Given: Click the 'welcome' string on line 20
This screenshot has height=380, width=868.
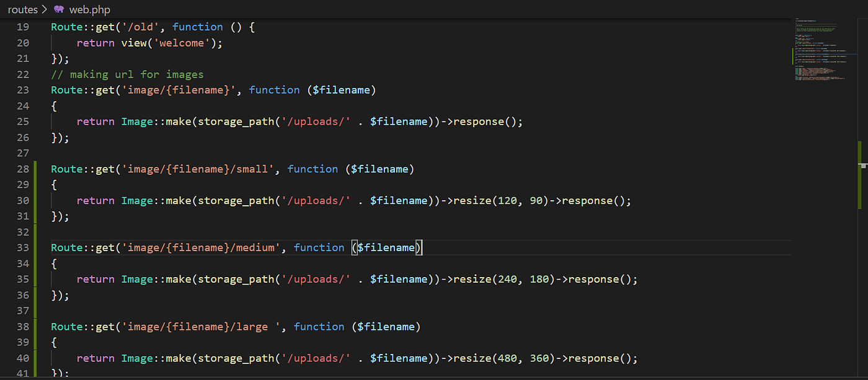Looking at the screenshot, I should (182, 43).
